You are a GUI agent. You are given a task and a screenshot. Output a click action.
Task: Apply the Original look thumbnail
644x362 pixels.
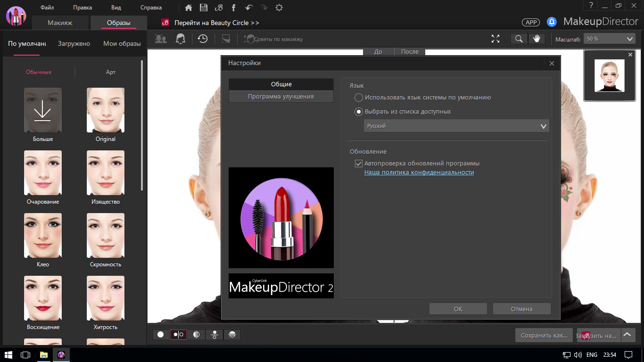click(106, 110)
